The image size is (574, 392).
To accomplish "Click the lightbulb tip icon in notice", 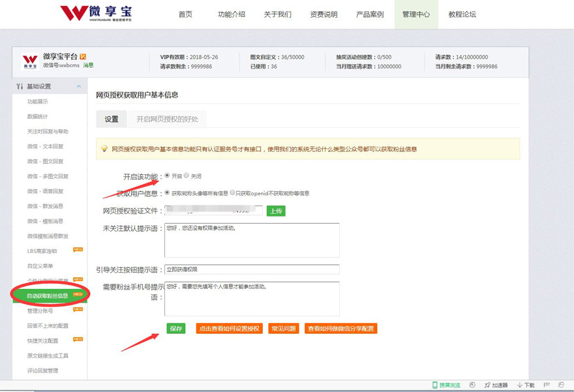I will [104, 149].
